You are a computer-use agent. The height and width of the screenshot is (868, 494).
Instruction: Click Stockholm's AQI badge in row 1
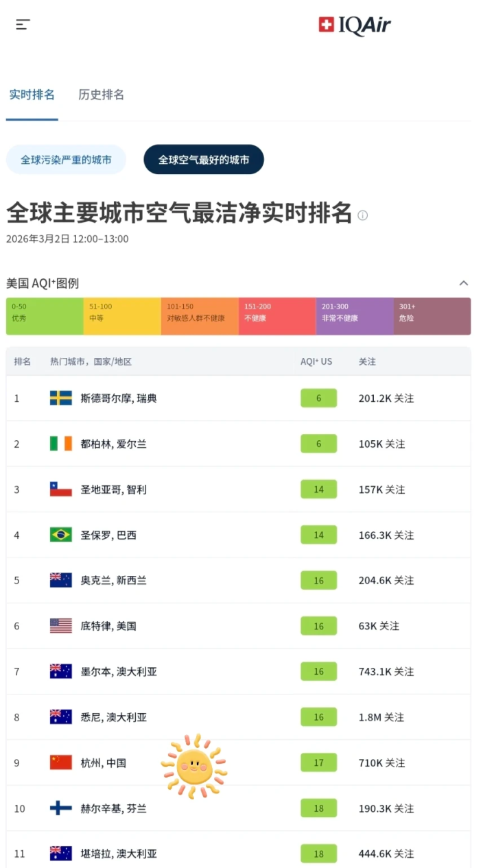coord(318,398)
